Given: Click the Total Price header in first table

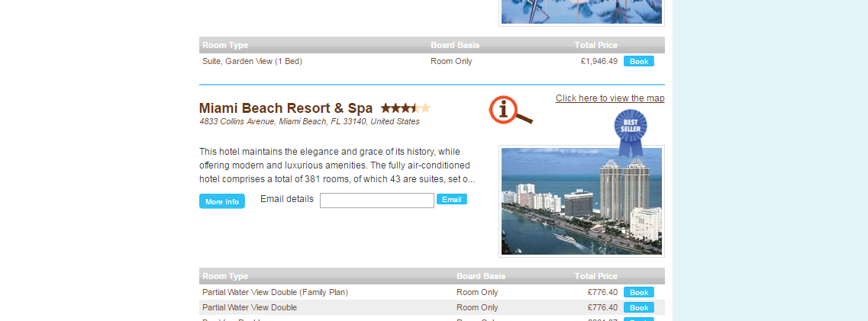Looking at the screenshot, I should pyautogui.click(x=595, y=45).
